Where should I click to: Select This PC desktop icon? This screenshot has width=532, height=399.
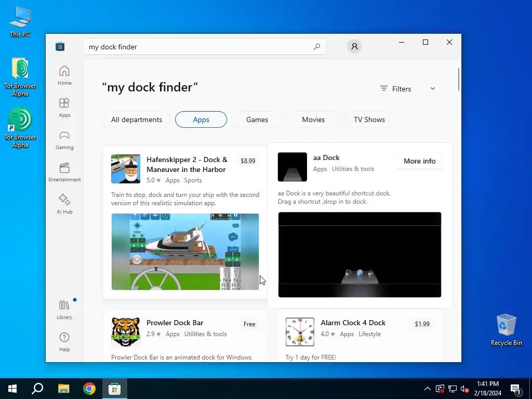click(20, 22)
